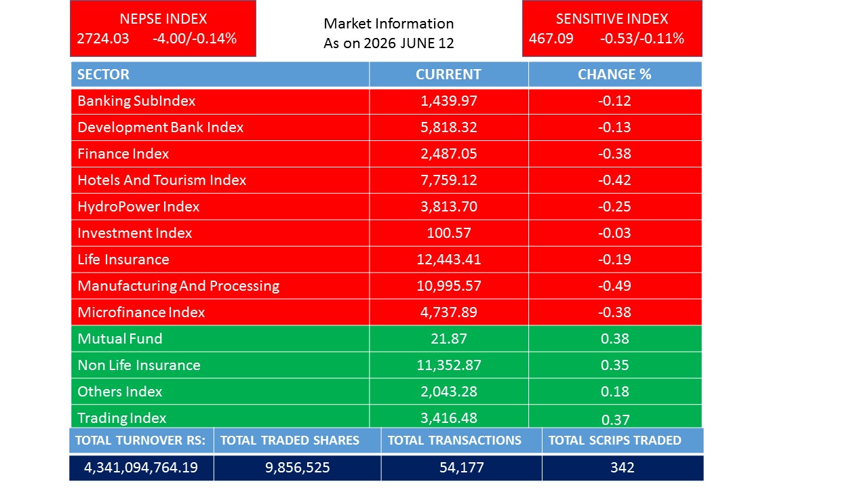Viewport: 868px width, 488px height.
Task: Select the Trading Index row label
Action: (121, 418)
